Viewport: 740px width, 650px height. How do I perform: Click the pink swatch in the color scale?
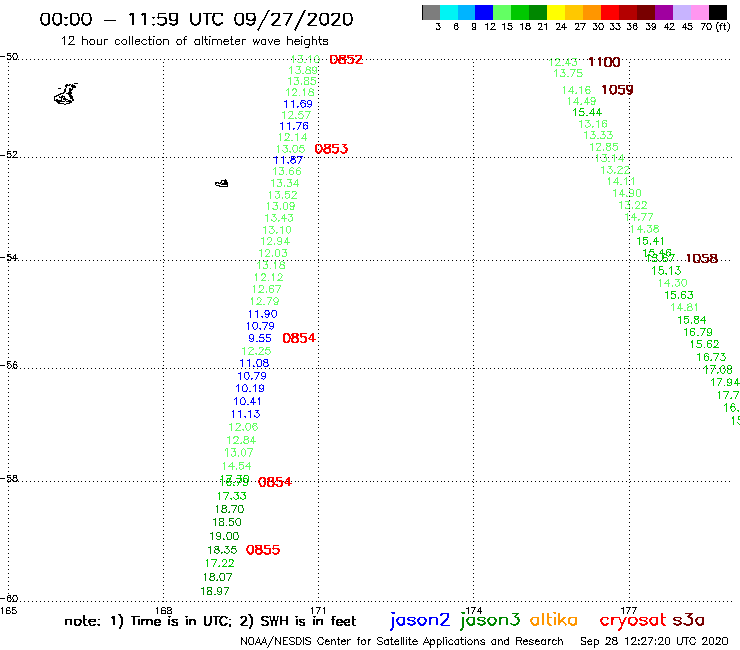tap(700, 12)
